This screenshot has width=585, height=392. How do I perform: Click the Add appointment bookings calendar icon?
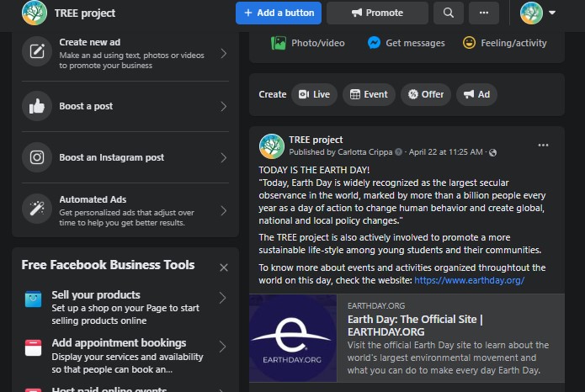pos(33,347)
